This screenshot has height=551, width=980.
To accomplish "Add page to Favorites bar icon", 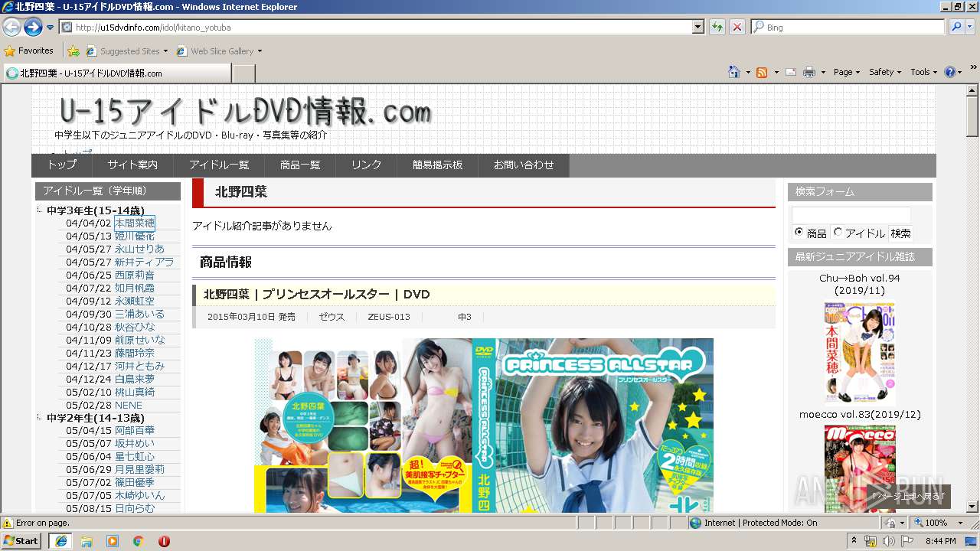I will point(73,51).
